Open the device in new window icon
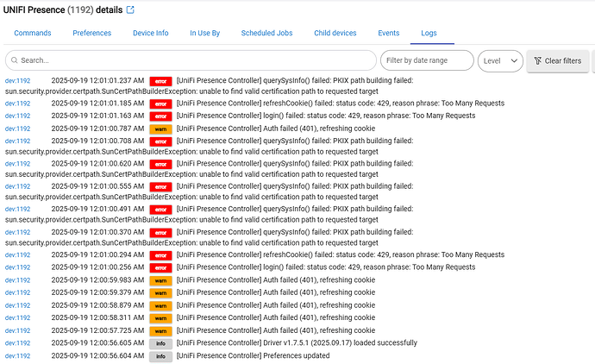Screen dimensions: 595x364 (x=130, y=10)
